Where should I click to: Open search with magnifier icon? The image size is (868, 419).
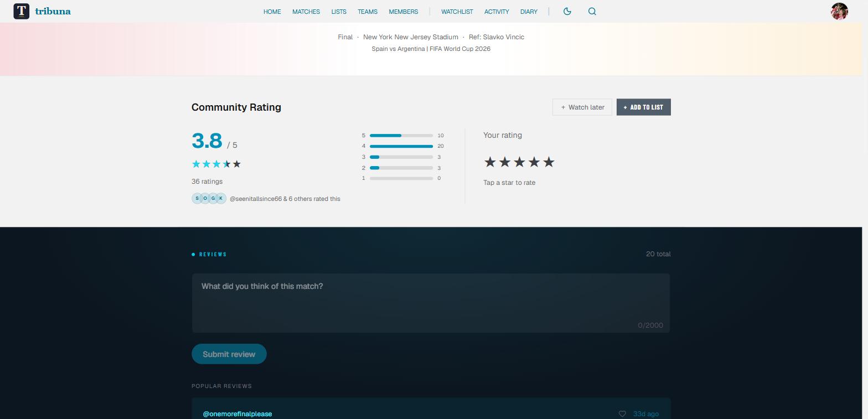pos(592,11)
